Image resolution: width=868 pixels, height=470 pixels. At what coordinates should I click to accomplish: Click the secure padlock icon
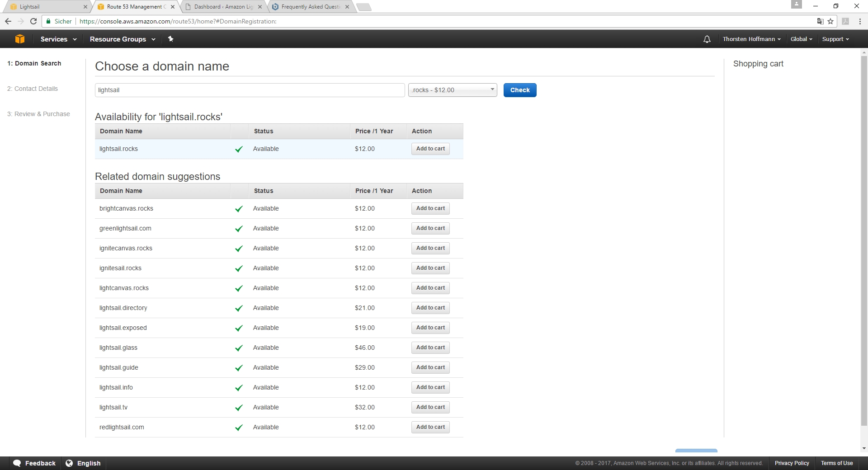click(48, 21)
